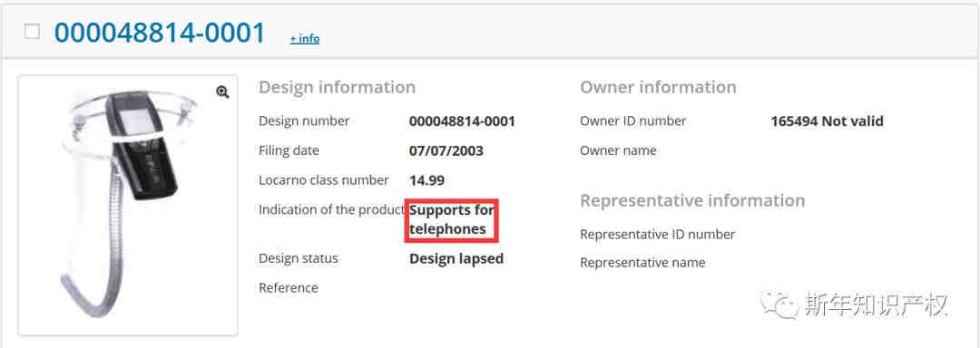
Task: Click the filing date 07/07/2003
Action: coord(446,151)
